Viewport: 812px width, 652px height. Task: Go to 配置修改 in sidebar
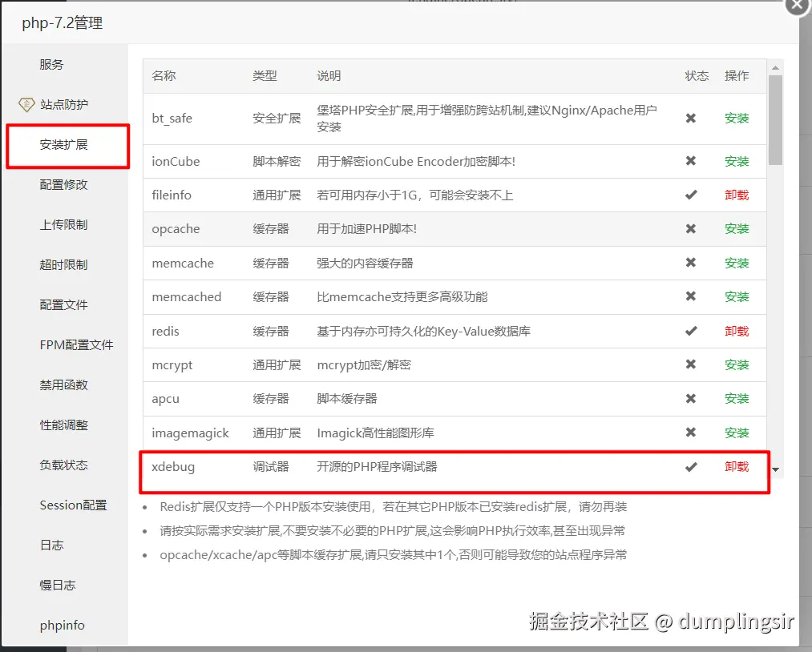coord(63,185)
